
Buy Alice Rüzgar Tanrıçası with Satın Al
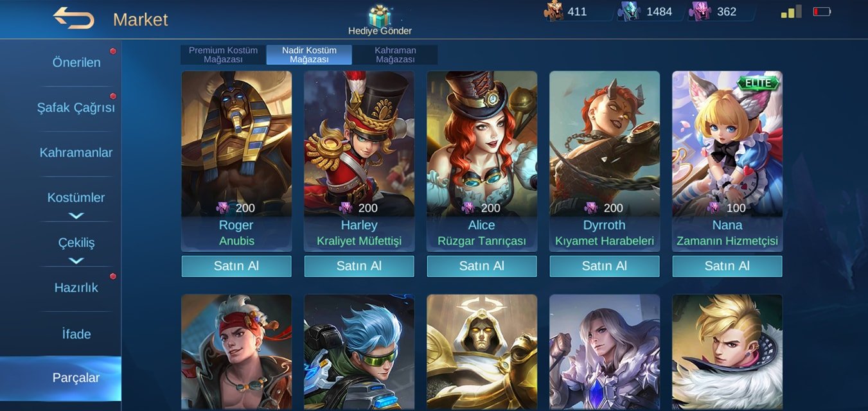coord(482,266)
